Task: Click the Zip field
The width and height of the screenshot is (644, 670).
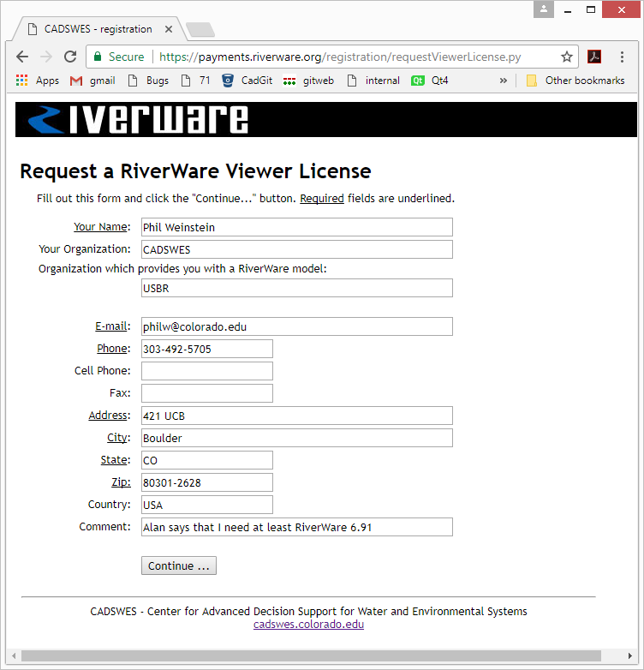Action: coord(207,482)
